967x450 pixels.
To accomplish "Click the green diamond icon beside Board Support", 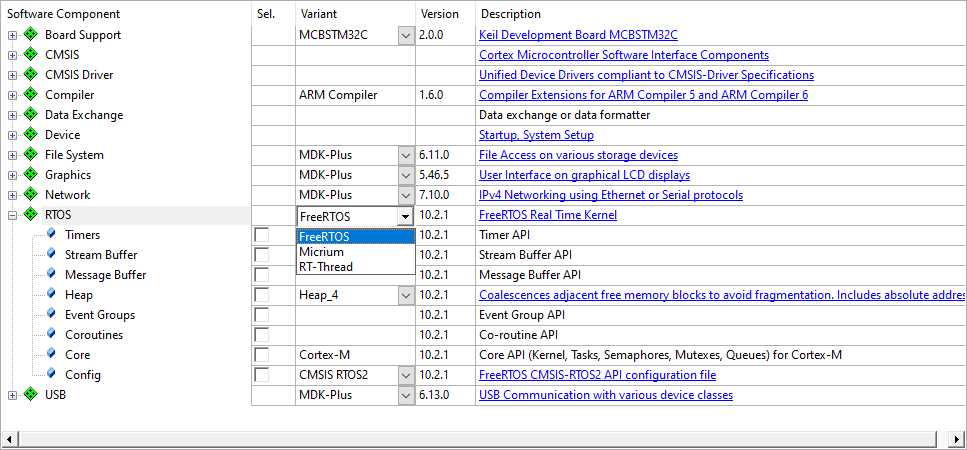I will tap(31, 35).
